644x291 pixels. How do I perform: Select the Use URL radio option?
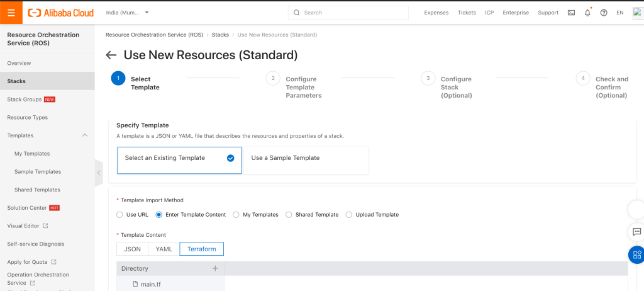pos(120,215)
